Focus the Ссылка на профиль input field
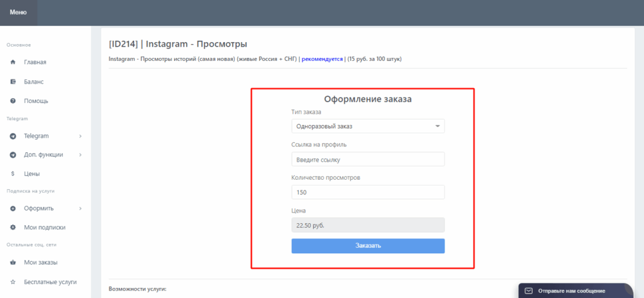The image size is (644, 298). click(x=368, y=159)
